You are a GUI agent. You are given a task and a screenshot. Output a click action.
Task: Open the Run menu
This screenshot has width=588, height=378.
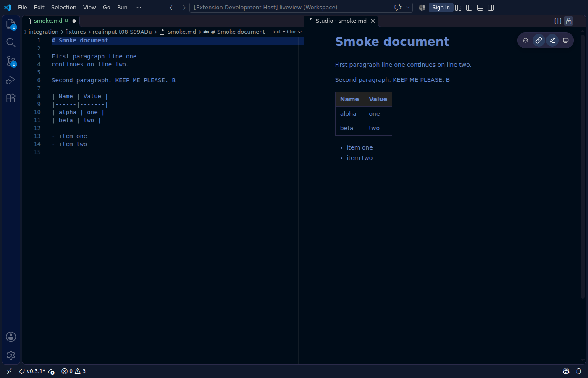pyautogui.click(x=122, y=8)
